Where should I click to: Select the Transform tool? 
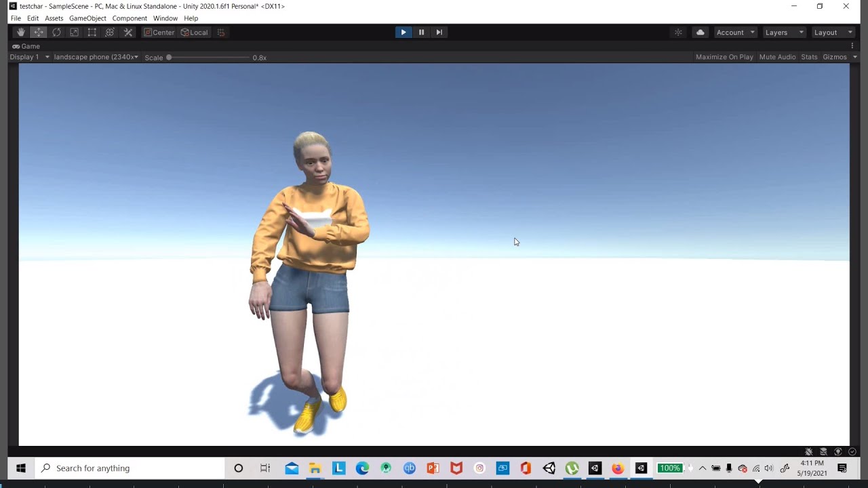coord(109,33)
